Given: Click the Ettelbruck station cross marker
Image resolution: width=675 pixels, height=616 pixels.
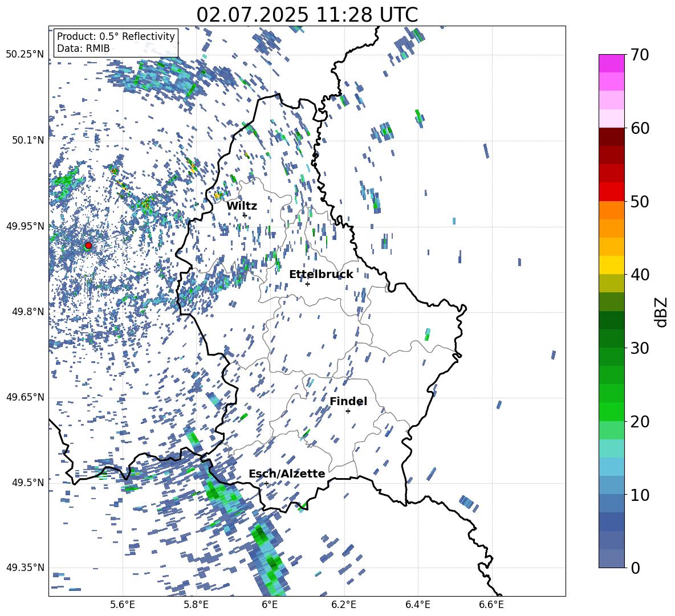Looking at the screenshot, I should coord(307,284).
